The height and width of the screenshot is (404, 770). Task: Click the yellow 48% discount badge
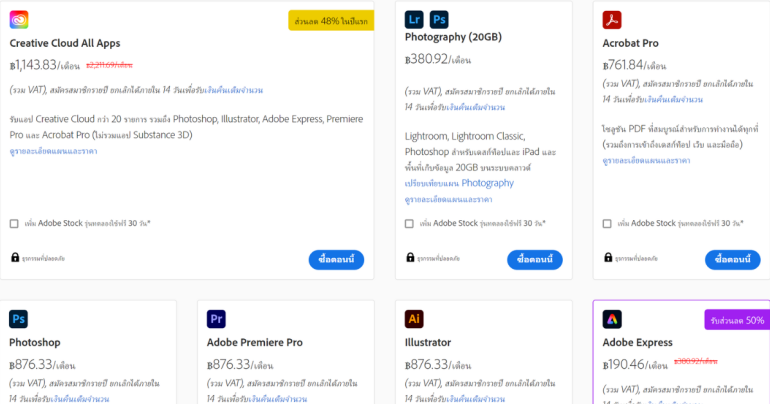[x=331, y=21]
